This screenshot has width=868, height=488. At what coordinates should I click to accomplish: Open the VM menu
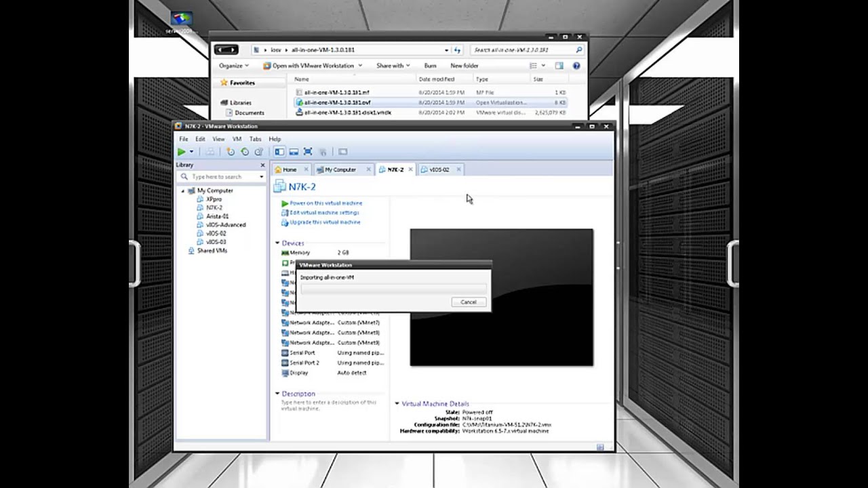coord(237,139)
